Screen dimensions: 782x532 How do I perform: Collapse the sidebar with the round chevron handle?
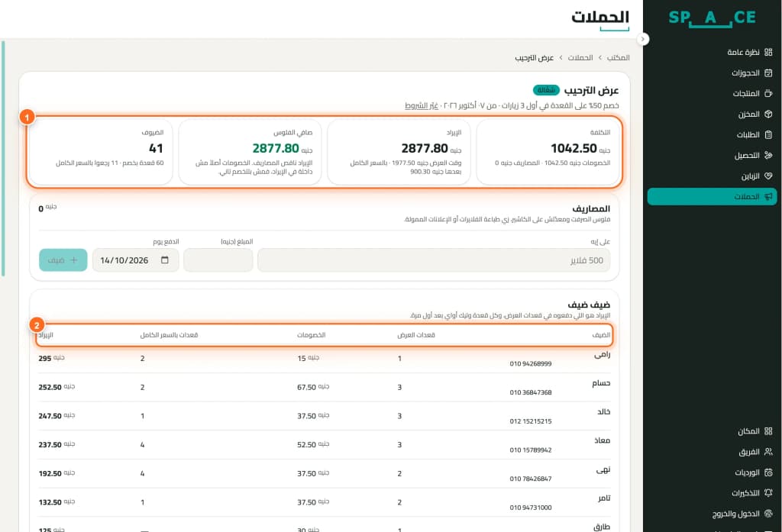tap(643, 39)
